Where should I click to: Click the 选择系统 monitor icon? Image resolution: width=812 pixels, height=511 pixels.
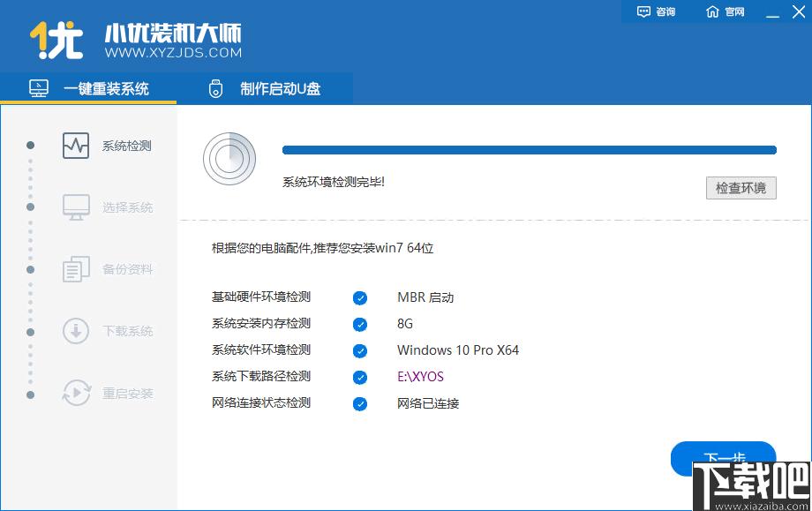click(x=76, y=207)
